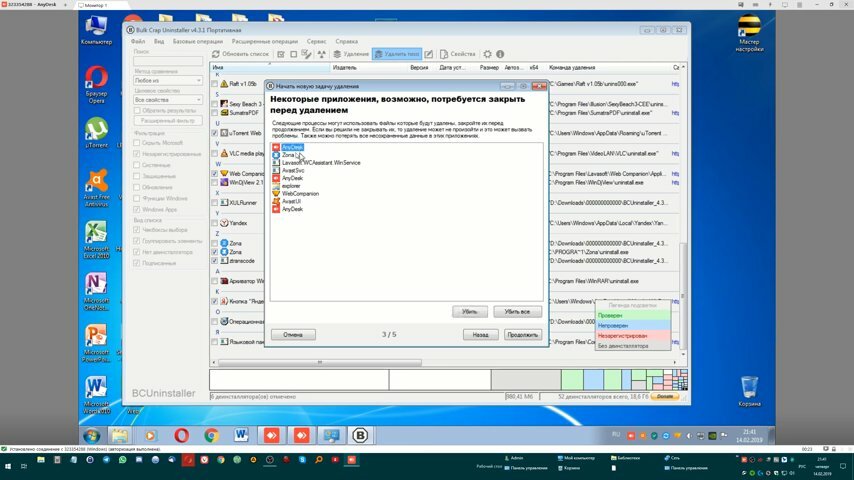Screen dimensions: 854x480
Task: Open the Opera browser desktop icon
Action: pos(96,84)
